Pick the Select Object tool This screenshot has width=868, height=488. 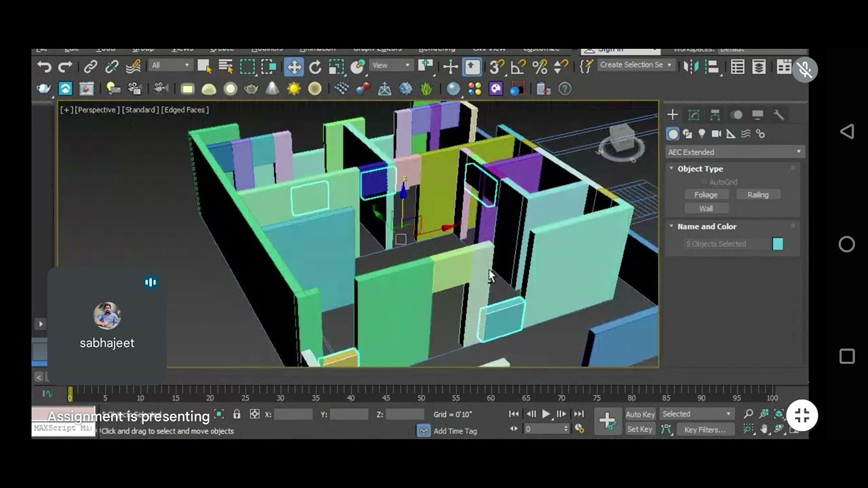point(204,66)
